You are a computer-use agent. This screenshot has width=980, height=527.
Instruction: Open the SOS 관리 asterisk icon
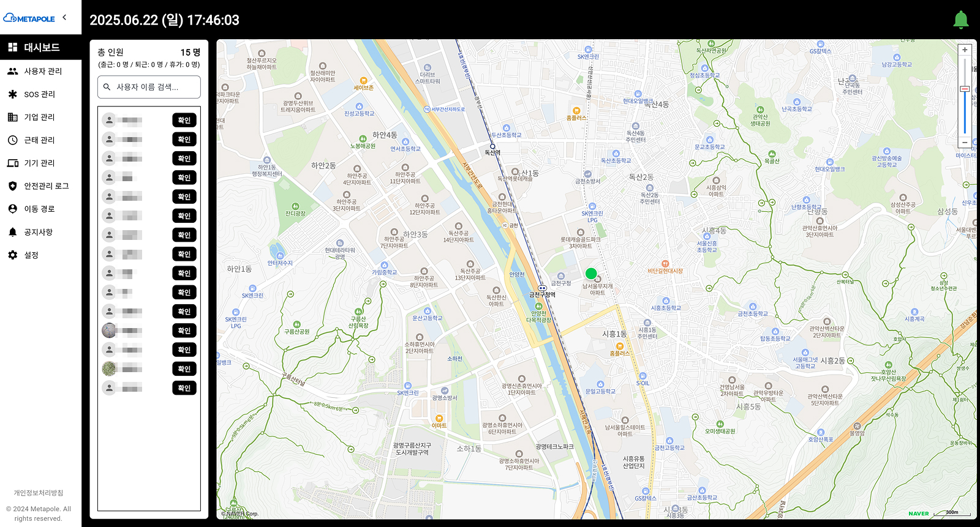tap(12, 94)
